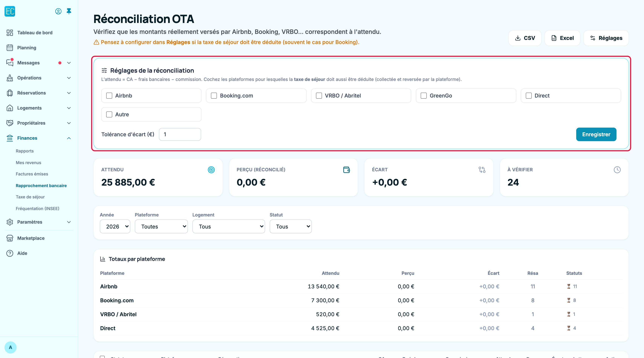This screenshot has width=644, height=358.
Task: Expand the Réservations sidebar menu
Action: pyautogui.click(x=39, y=93)
